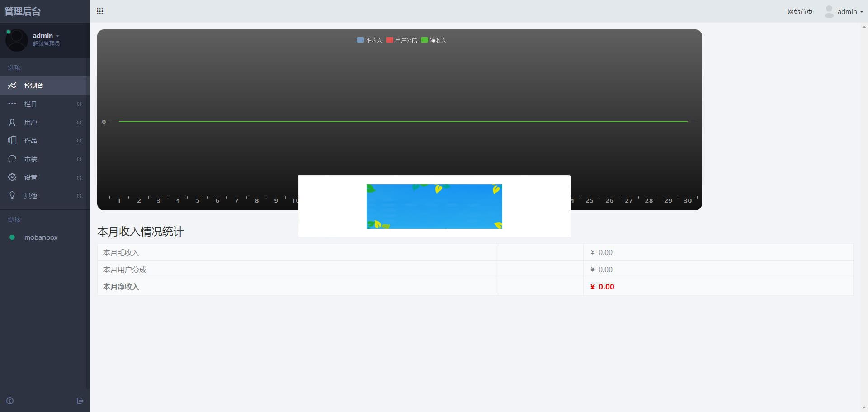Click the blue leaf banner image
Viewport: 868px width, 412px height.
(x=434, y=206)
